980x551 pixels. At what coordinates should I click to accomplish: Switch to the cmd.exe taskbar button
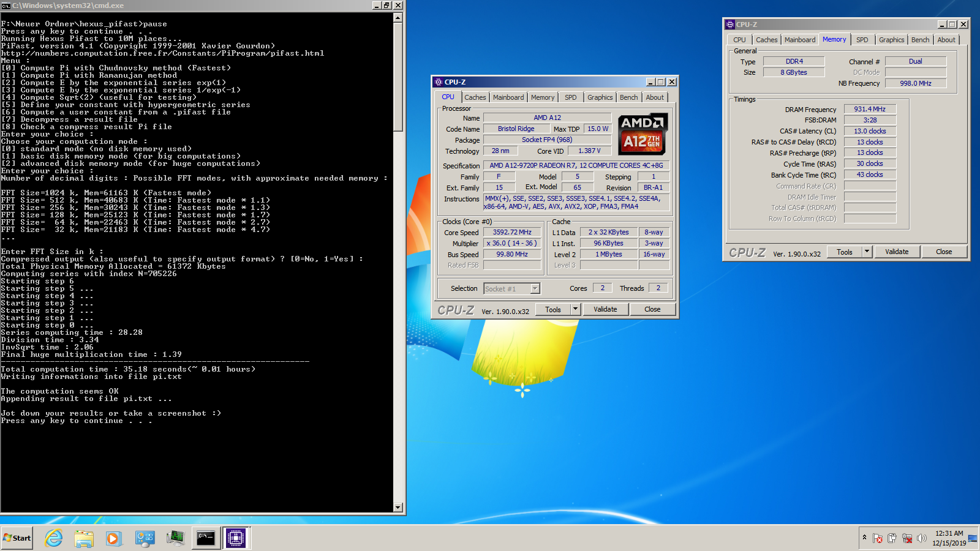206,538
